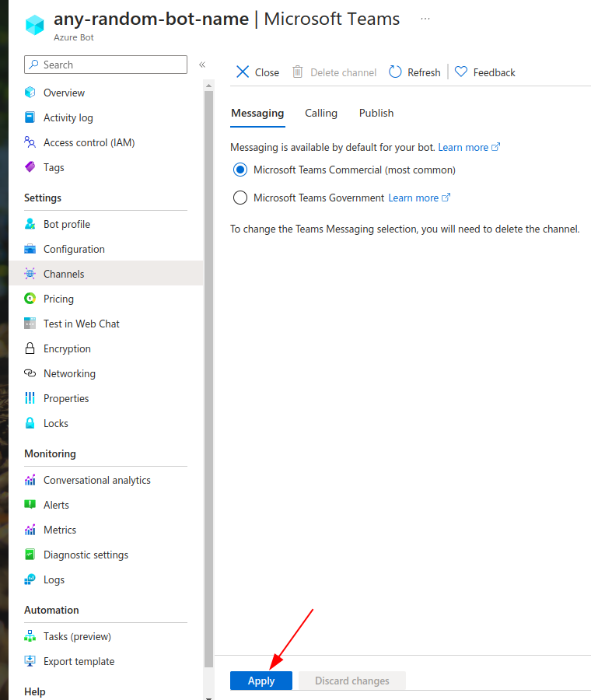
Task: Switch to the Calling tab
Action: (x=321, y=114)
